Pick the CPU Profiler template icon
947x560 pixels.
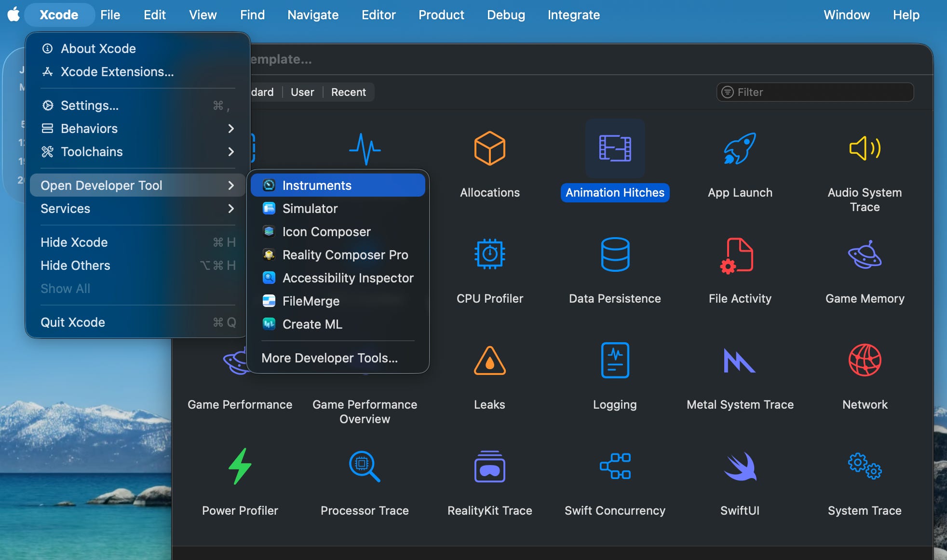pyautogui.click(x=489, y=254)
